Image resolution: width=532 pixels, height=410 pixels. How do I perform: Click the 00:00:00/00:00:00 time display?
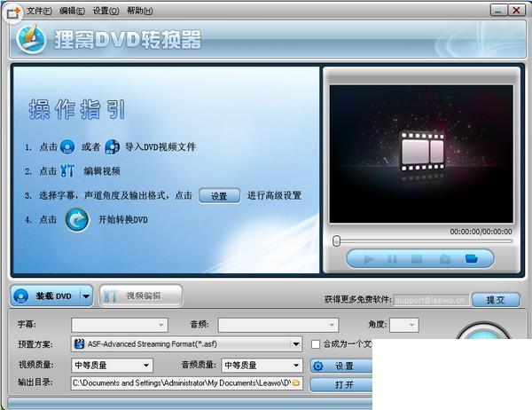tap(481, 232)
